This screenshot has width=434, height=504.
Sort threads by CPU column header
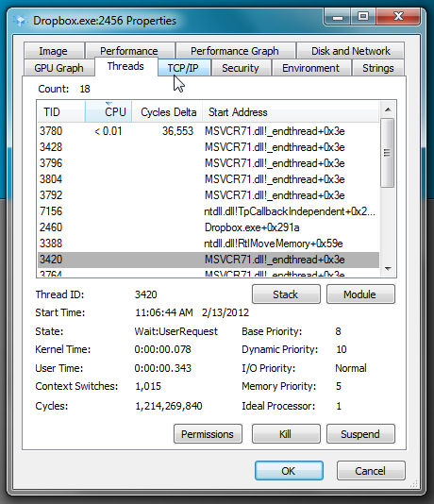pos(108,112)
